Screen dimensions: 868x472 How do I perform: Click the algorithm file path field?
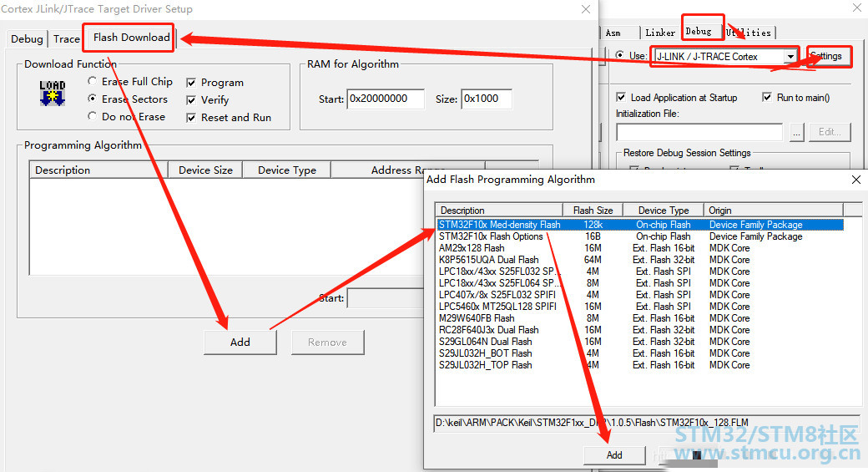647,423
